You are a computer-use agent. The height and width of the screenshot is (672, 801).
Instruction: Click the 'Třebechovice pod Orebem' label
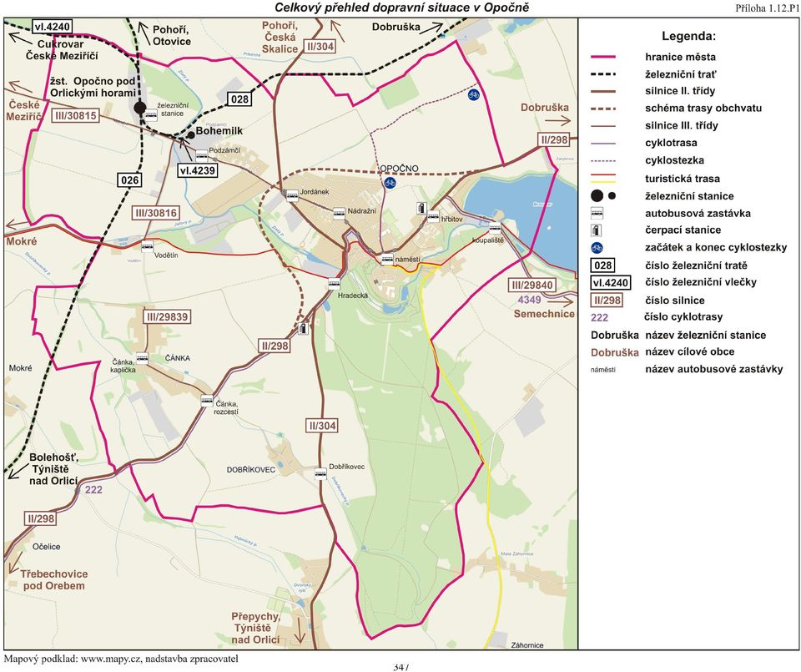pyautogui.click(x=53, y=580)
